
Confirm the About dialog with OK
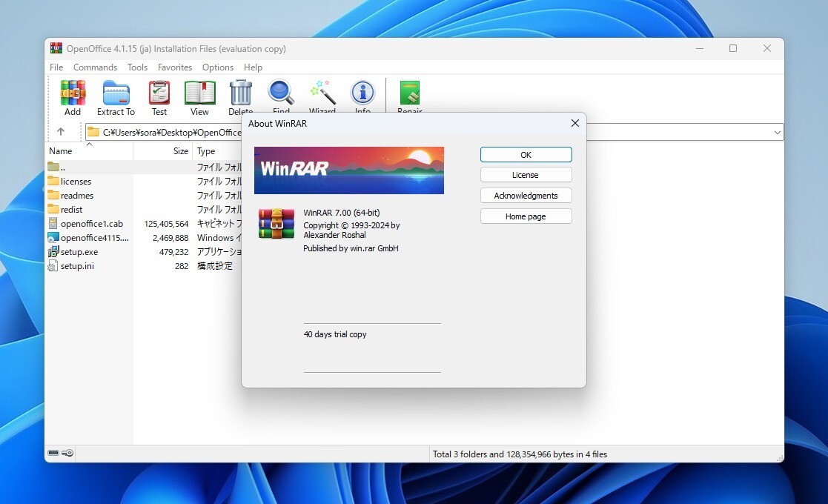tap(526, 154)
